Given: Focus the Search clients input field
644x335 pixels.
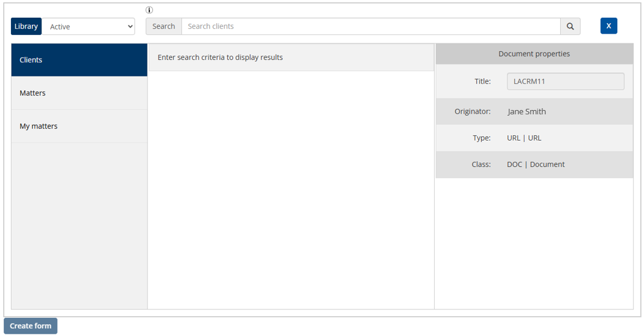Looking at the screenshot, I should (370, 26).
